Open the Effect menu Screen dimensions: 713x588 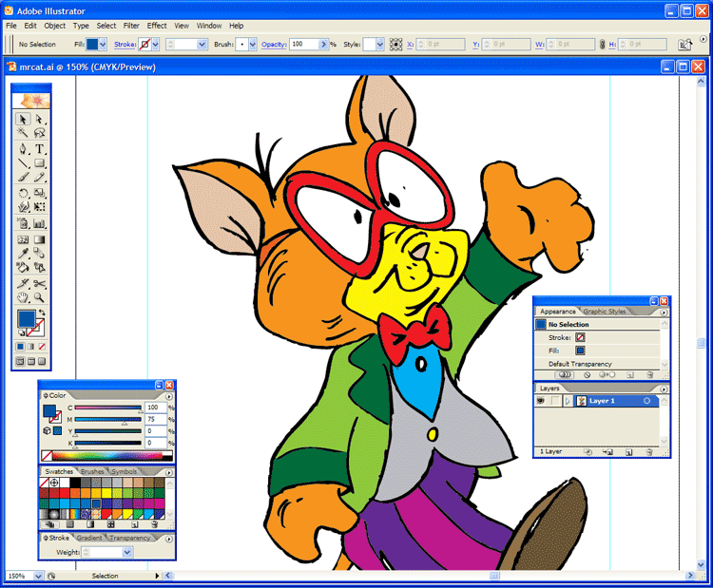pyautogui.click(x=157, y=26)
